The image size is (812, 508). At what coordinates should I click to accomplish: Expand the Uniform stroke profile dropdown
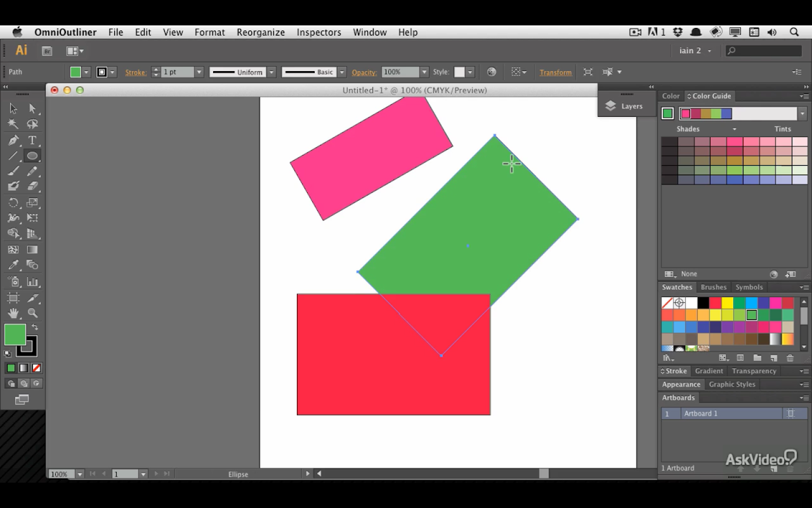point(271,72)
